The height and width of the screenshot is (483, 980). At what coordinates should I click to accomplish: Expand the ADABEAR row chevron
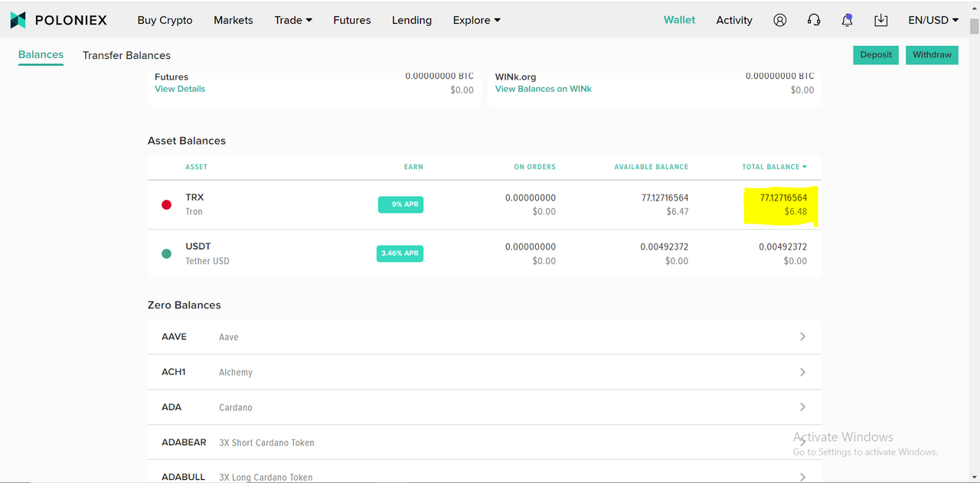coord(802,442)
